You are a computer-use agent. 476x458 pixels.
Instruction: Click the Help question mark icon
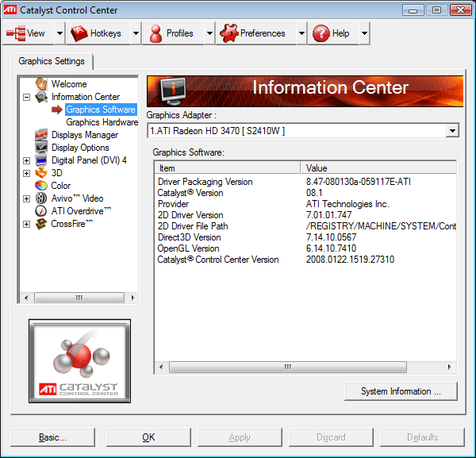click(321, 33)
